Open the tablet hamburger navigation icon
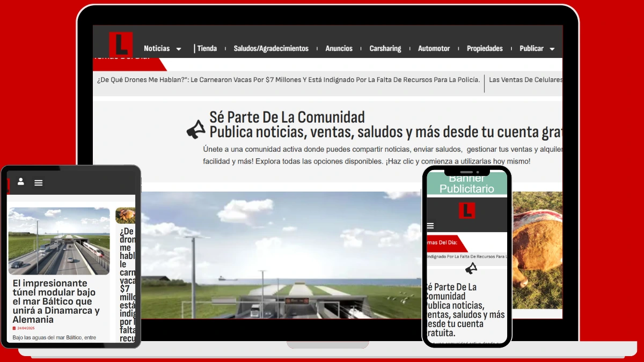 (x=38, y=182)
